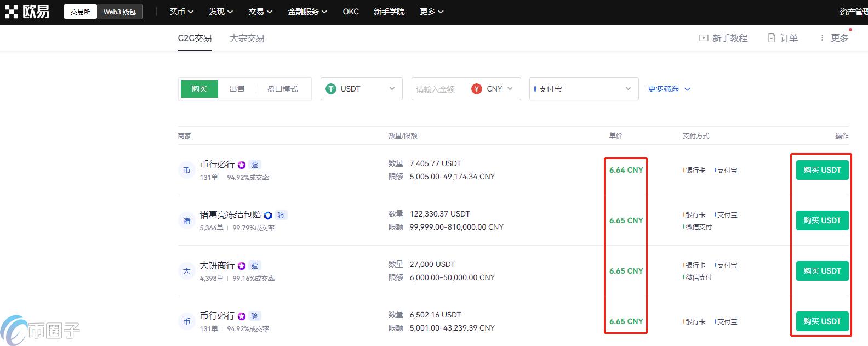
Task: Click the 大 avatar of 大饼商行
Action: pyautogui.click(x=186, y=271)
